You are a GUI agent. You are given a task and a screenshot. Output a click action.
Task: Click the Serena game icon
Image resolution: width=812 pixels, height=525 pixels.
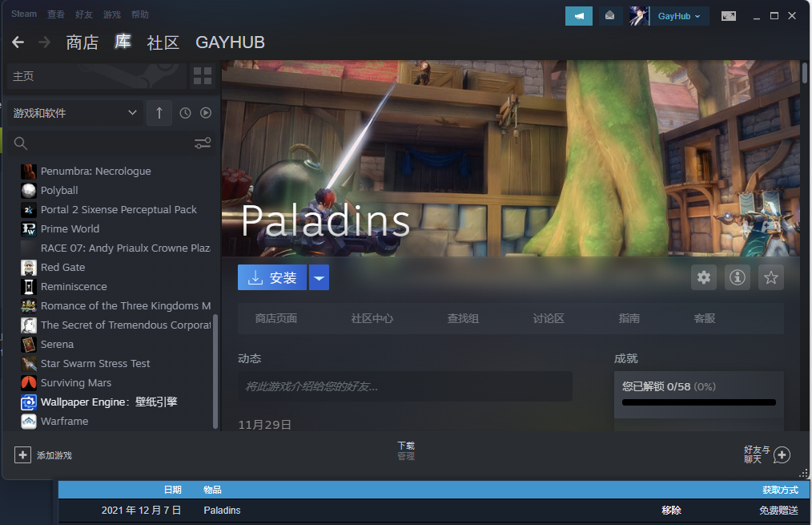[x=29, y=344]
